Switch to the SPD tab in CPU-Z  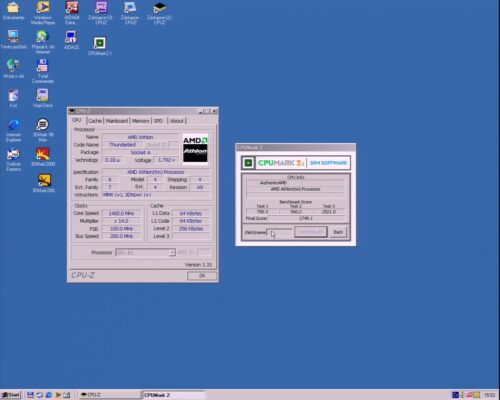click(x=158, y=121)
